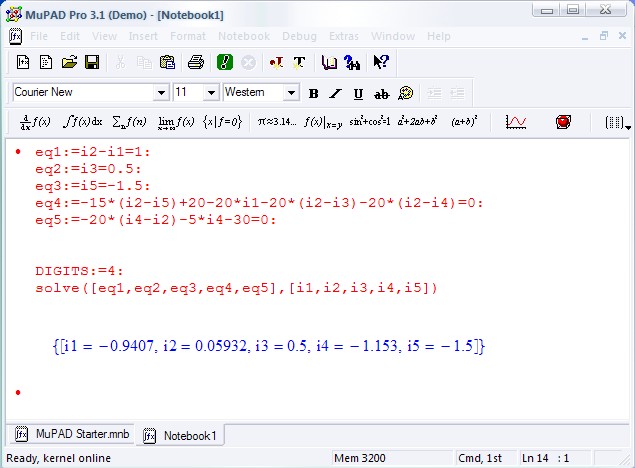The height and width of the screenshot is (468, 635).
Task: Click the Print icon in toolbar
Action: tap(197, 62)
